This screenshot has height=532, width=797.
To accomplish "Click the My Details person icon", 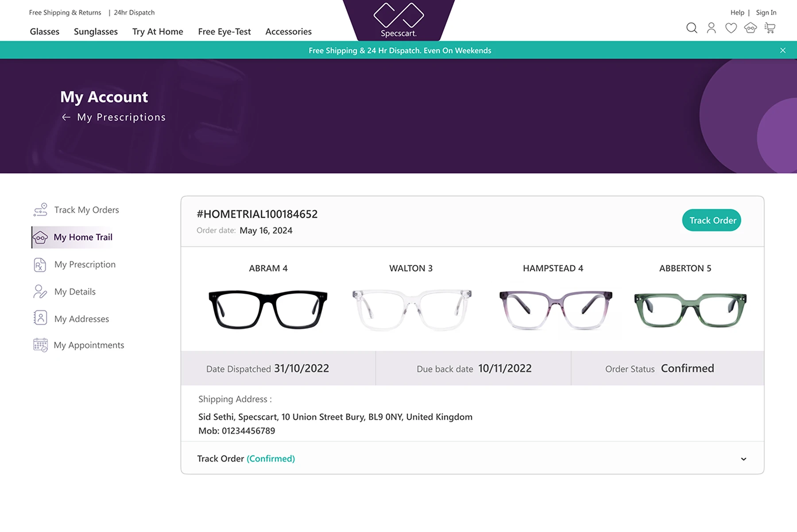I will click(x=40, y=291).
